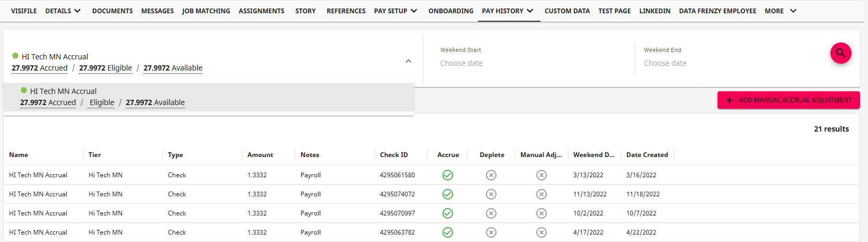The image size is (868, 242).
Task: Expand the Pay Setup dropdown
Action: click(395, 11)
